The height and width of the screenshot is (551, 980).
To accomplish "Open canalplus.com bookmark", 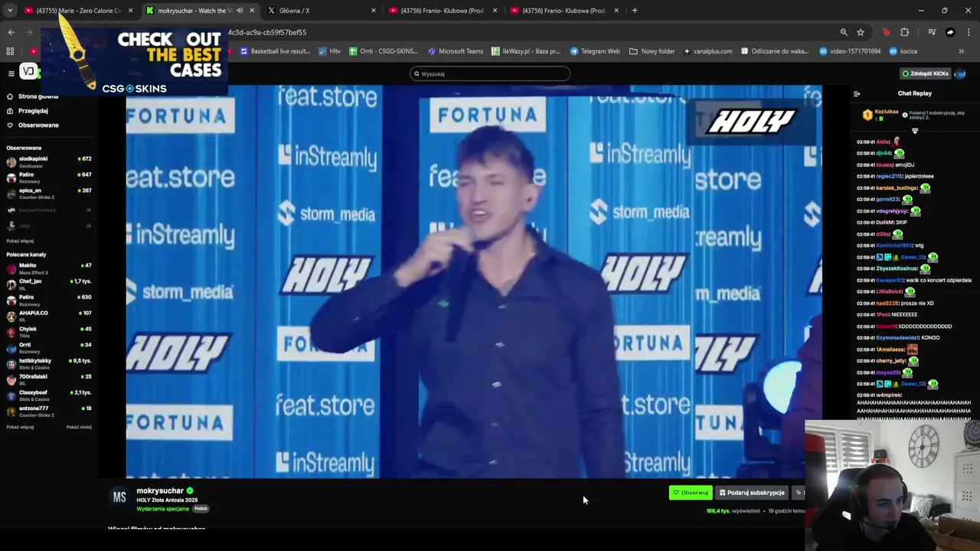I will tap(708, 51).
